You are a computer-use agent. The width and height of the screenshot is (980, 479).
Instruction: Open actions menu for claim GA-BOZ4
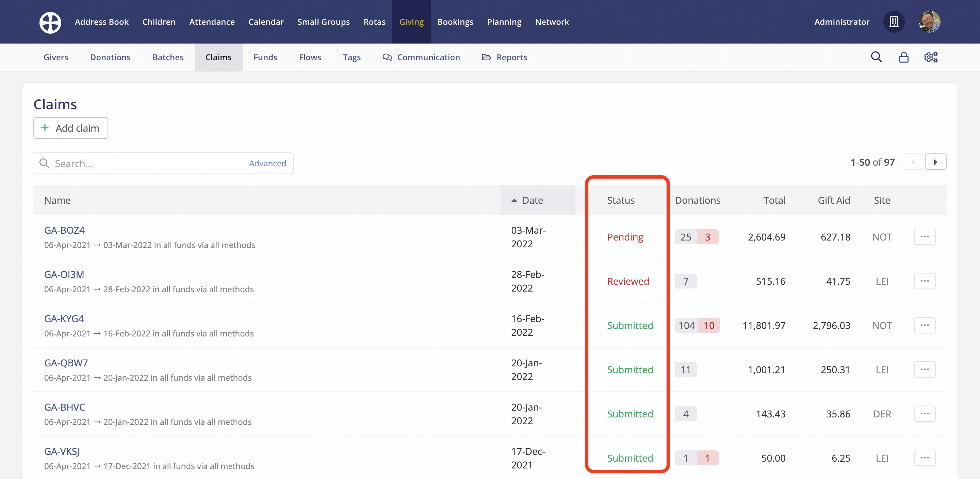tap(925, 237)
